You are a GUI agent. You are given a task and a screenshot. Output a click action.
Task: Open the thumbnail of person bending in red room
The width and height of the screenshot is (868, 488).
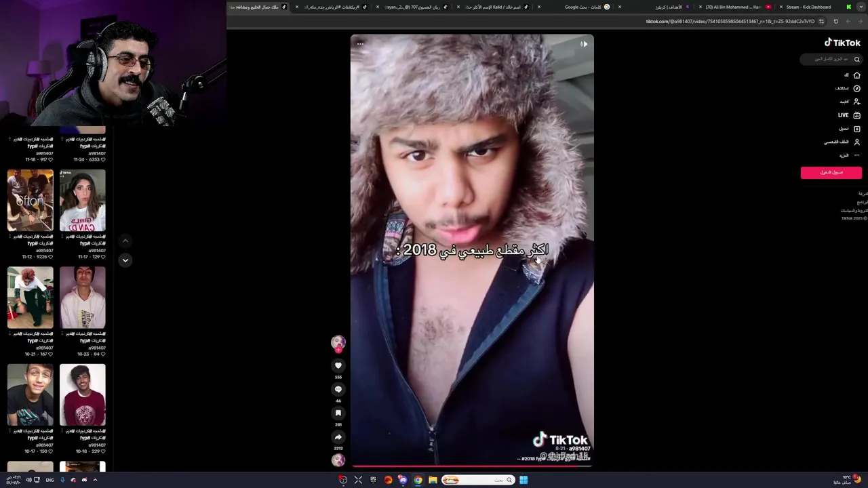[30, 298]
